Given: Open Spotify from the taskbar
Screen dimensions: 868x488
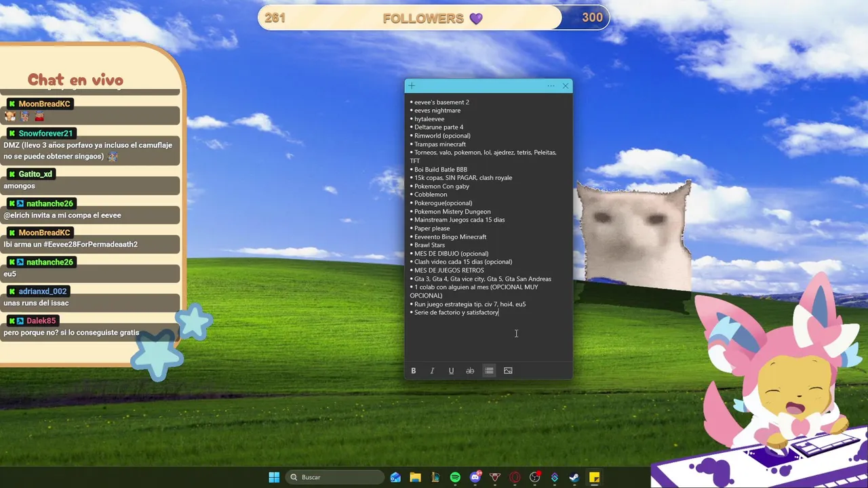Looking at the screenshot, I should tap(455, 477).
